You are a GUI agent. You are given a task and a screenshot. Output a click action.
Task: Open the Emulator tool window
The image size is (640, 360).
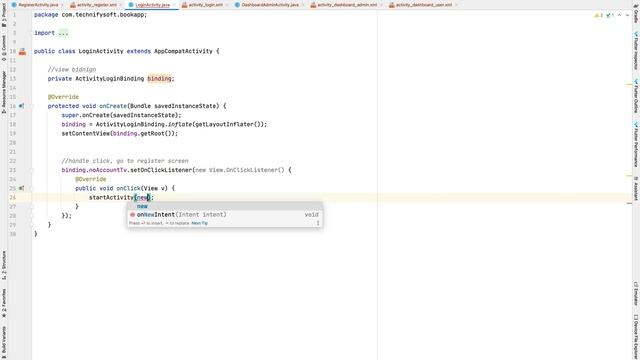(636, 293)
